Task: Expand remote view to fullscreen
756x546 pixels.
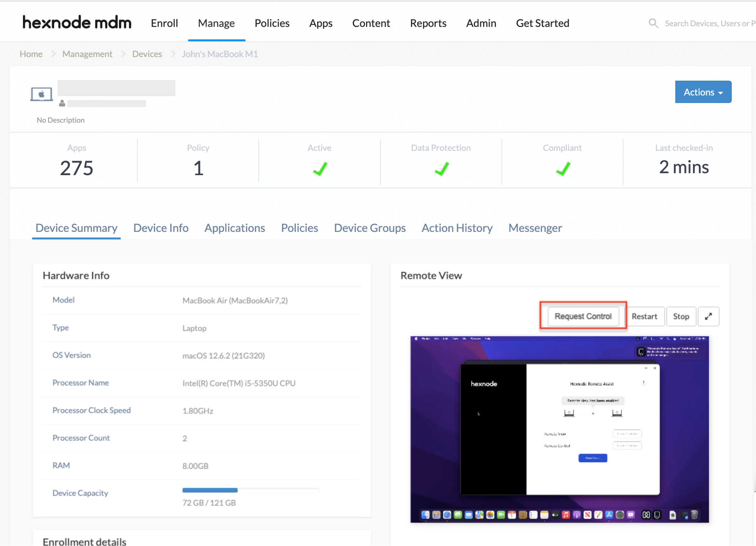Action: 708,316
